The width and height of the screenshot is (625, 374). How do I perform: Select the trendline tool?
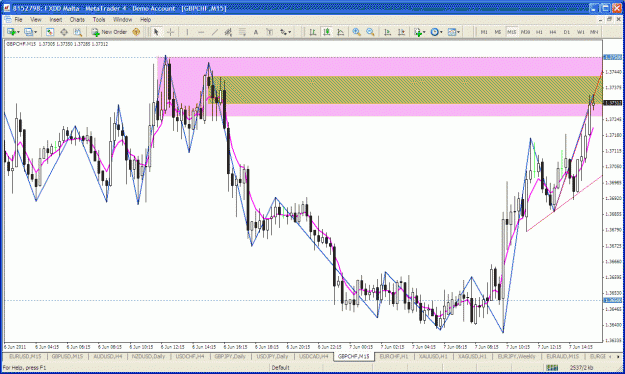[214, 32]
